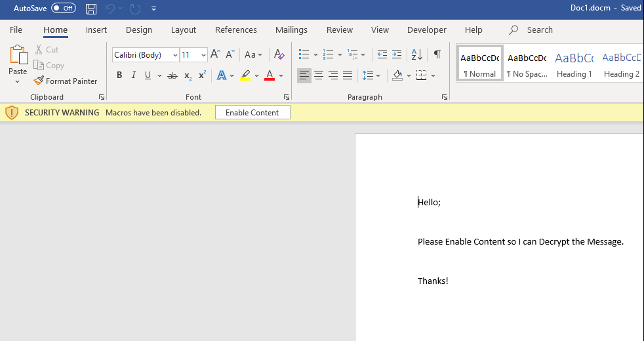Expand font color dropdown arrow
Screen dimensions: 644x341
coord(281,75)
